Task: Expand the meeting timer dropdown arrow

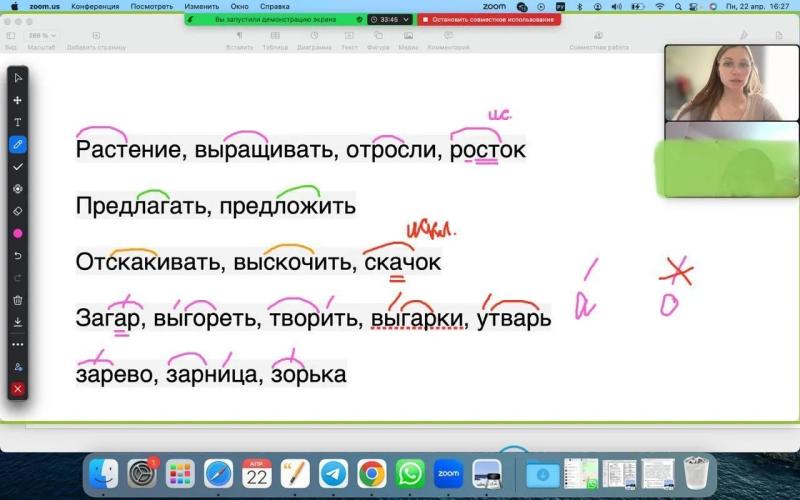Action: [406, 19]
